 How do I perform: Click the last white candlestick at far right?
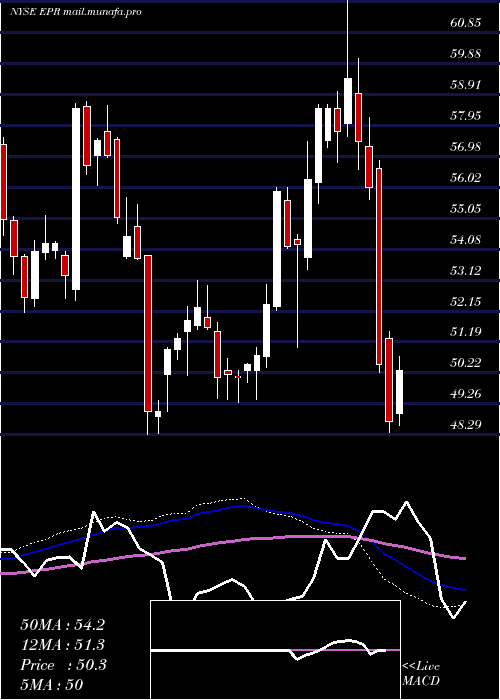(x=399, y=391)
